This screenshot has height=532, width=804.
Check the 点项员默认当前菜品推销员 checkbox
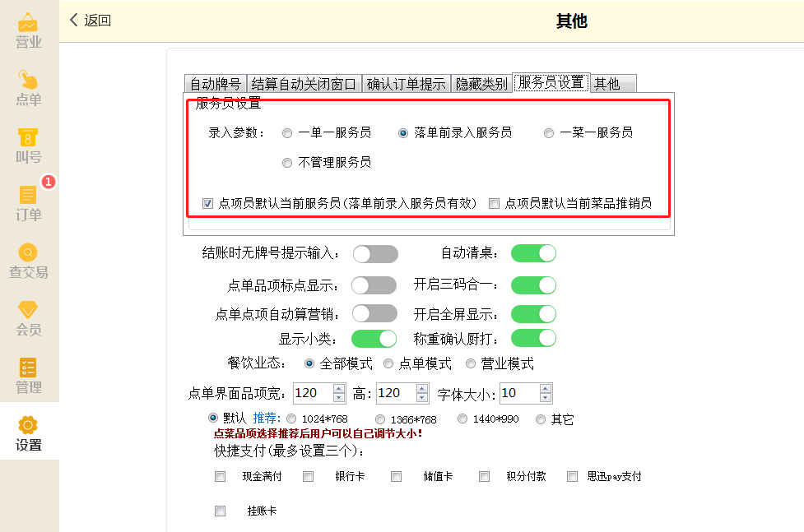495,203
